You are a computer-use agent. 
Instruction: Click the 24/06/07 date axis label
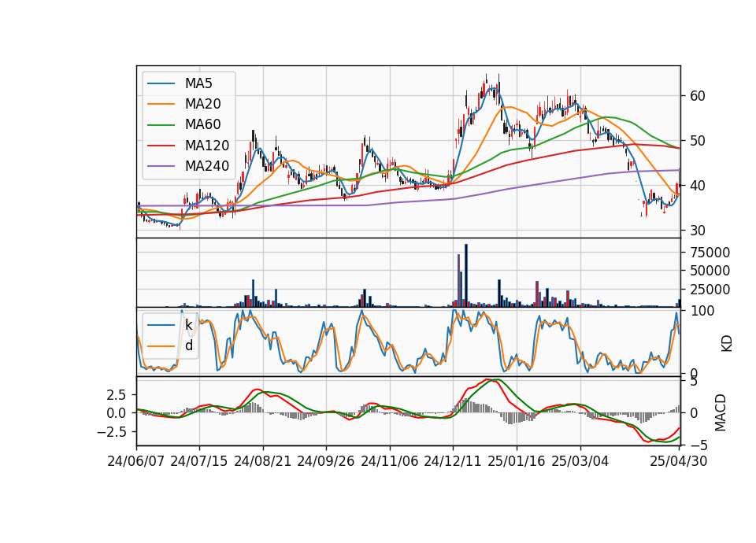tap(136, 461)
